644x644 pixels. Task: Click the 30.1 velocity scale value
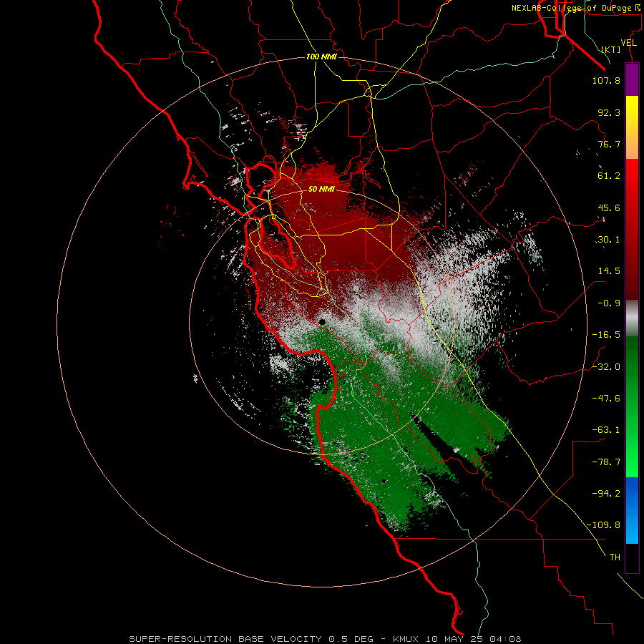(609, 240)
